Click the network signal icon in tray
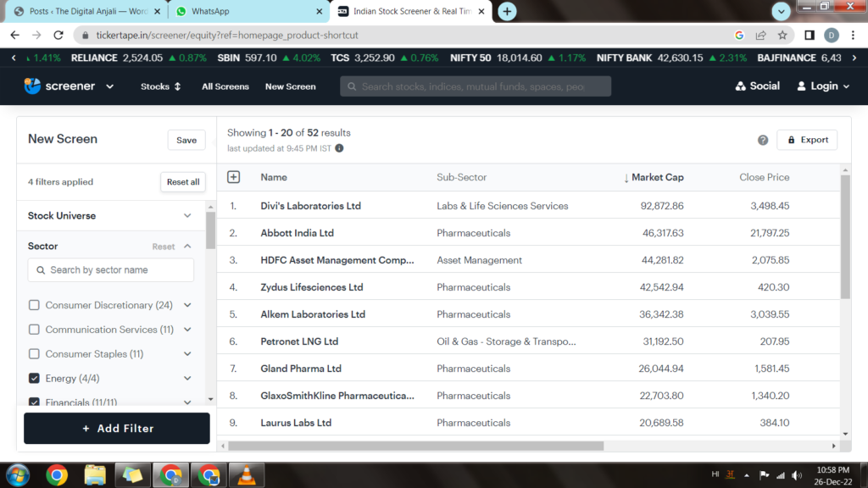This screenshot has width=868, height=488. click(x=781, y=475)
